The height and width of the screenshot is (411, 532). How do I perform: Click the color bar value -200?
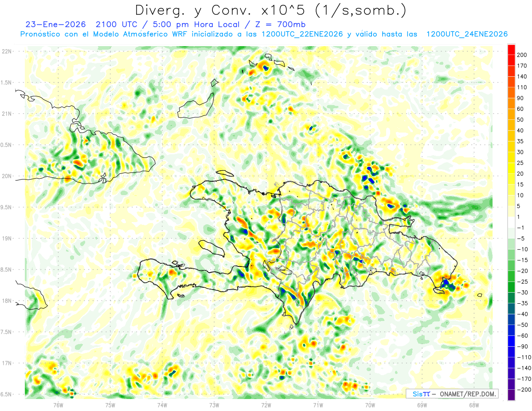(524, 390)
